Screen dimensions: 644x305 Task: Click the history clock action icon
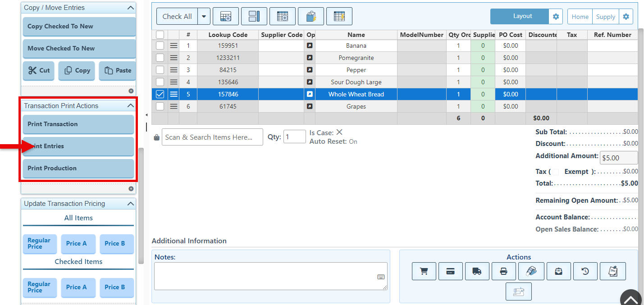pos(585,271)
